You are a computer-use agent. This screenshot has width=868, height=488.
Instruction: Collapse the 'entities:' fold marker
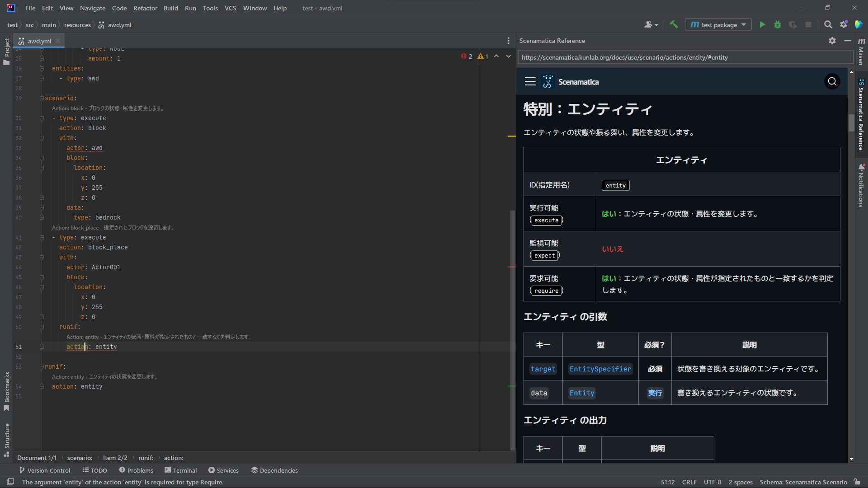point(42,69)
